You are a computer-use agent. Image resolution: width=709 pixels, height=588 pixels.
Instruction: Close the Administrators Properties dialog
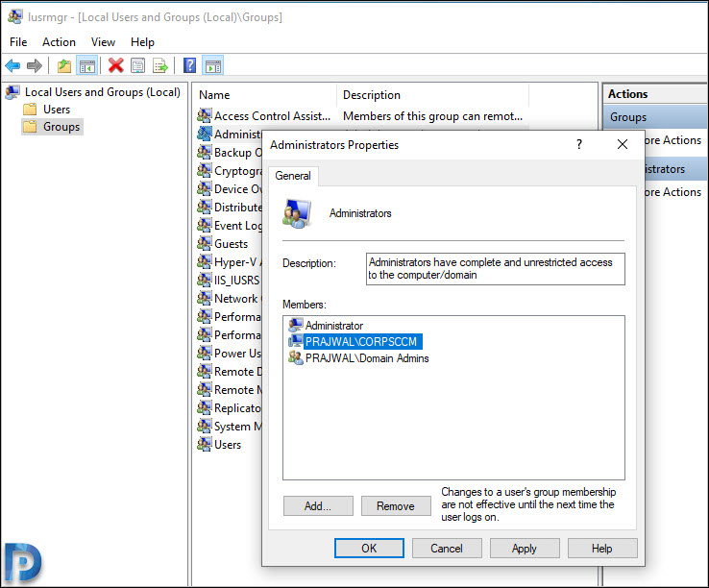(623, 145)
